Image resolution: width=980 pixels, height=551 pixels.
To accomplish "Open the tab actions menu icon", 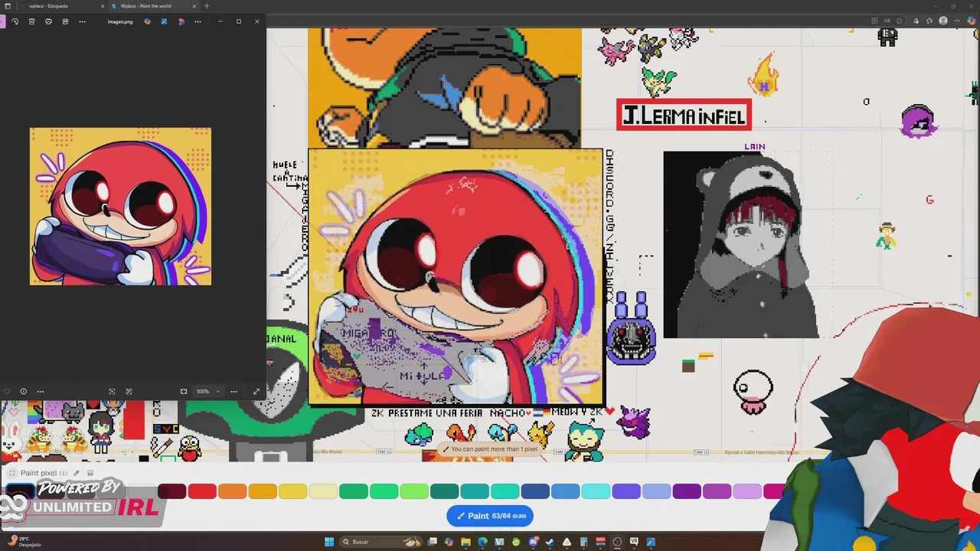I will pyautogui.click(x=8, y=6).
